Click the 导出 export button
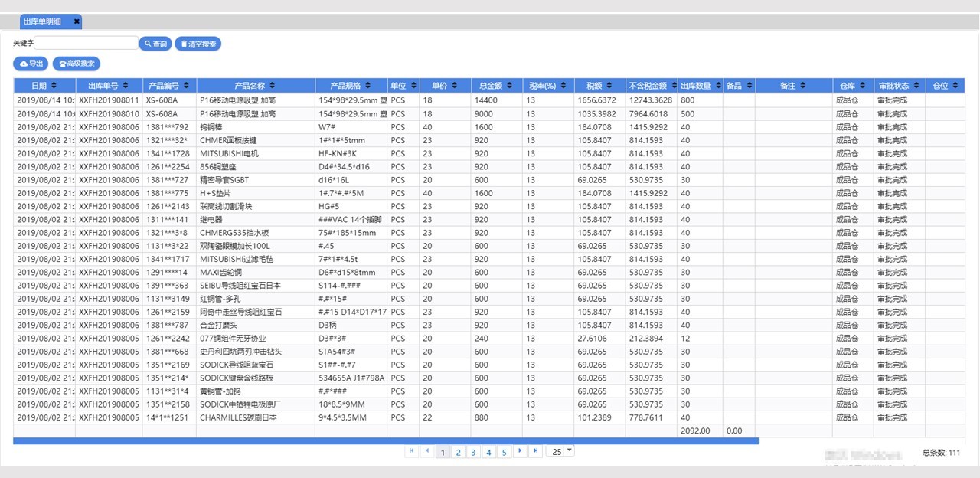980x478 pixels. pyautogui.click(x=31, y=64)
